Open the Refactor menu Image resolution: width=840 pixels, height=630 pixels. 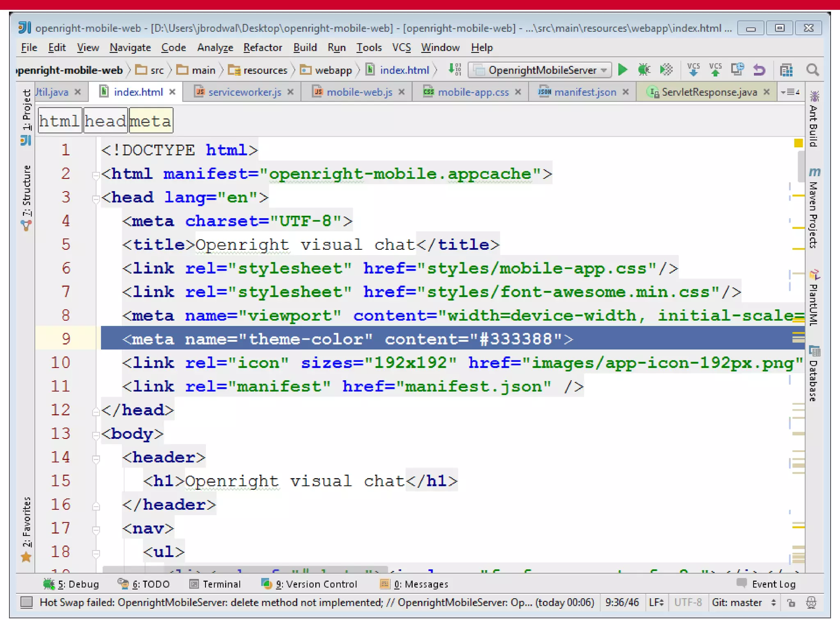[262, 48]
